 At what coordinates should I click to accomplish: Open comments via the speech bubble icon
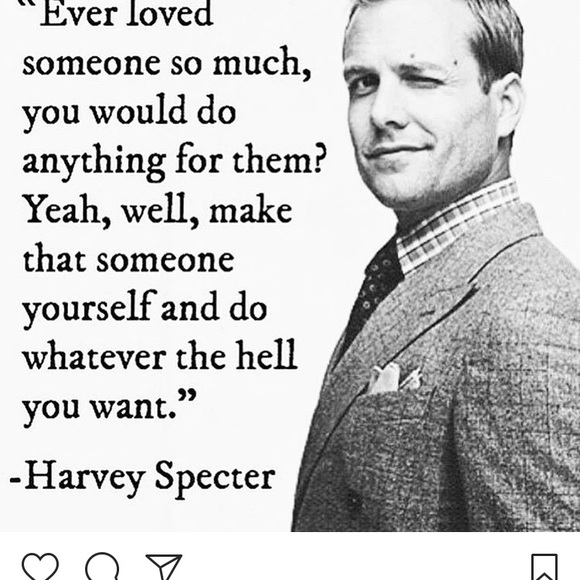(102, 567)
